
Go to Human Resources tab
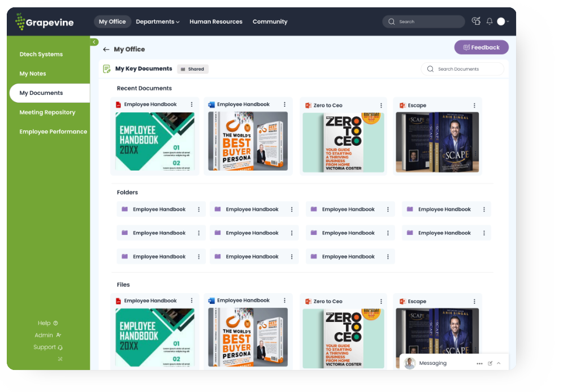[216, 21]
